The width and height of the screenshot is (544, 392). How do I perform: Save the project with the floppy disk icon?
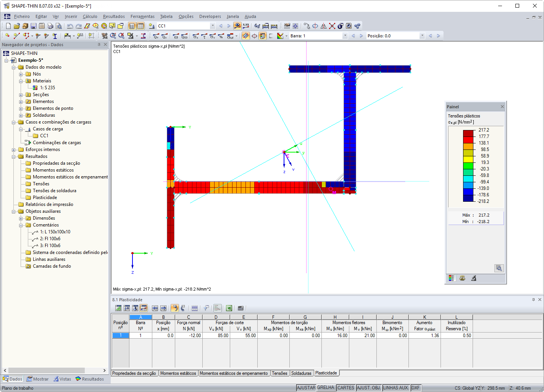[34, 26]
